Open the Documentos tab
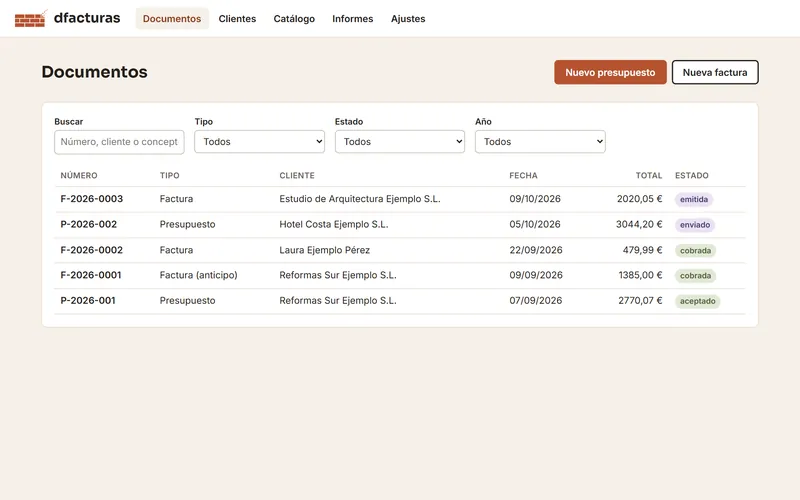Image resolution: width=800 pixels, height=500 pixels. pos(172,18)
